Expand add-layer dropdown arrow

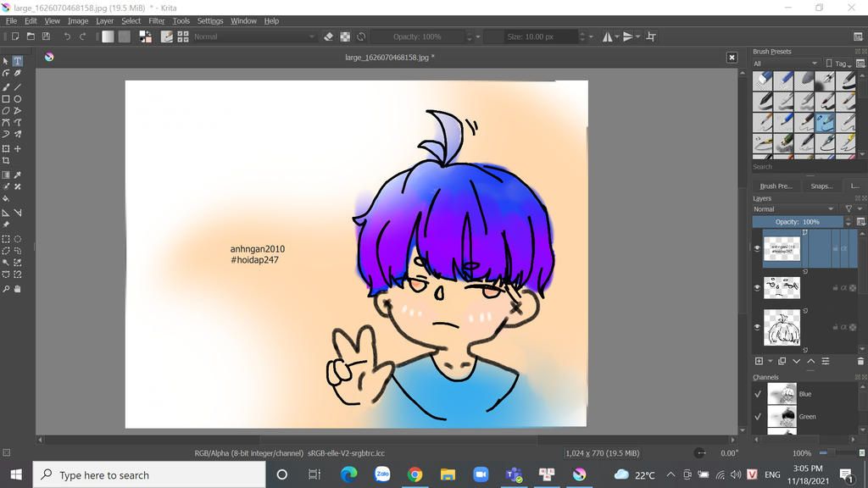(x=770, y=361)
